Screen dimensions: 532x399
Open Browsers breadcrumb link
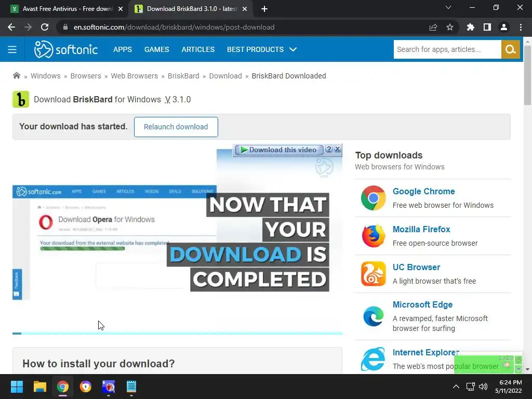coord(86,76)
